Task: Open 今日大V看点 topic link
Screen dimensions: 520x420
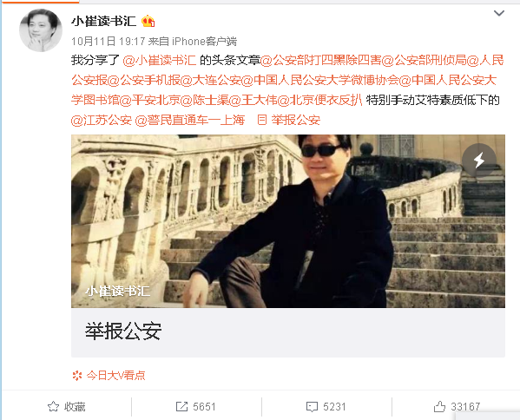Action: 115,375
